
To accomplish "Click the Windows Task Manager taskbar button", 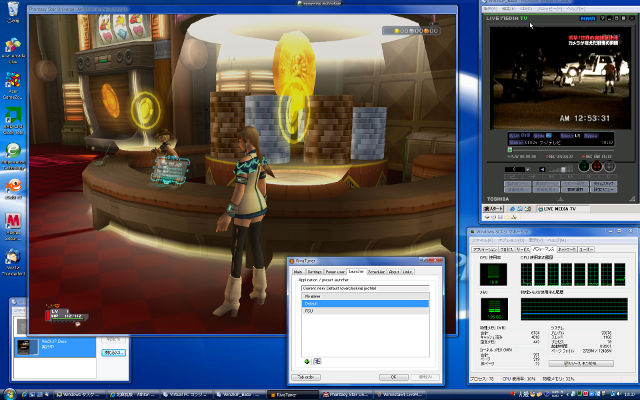I will click(x=80, y=395).
